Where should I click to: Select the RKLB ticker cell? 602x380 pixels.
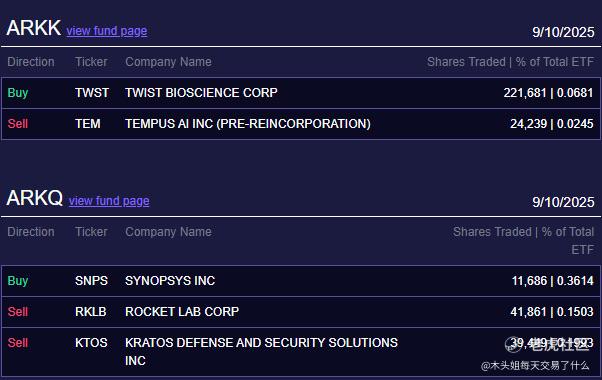[x=91, y=312]
